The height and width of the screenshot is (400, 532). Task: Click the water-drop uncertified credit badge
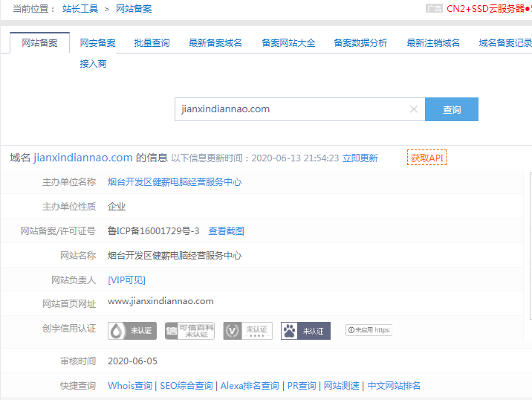132,331
